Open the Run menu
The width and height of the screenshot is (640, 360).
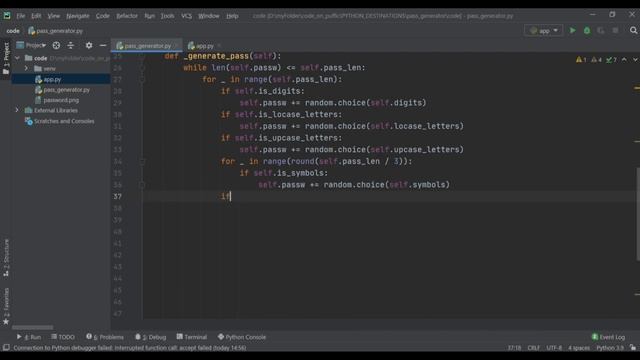[x=149, y=16]
